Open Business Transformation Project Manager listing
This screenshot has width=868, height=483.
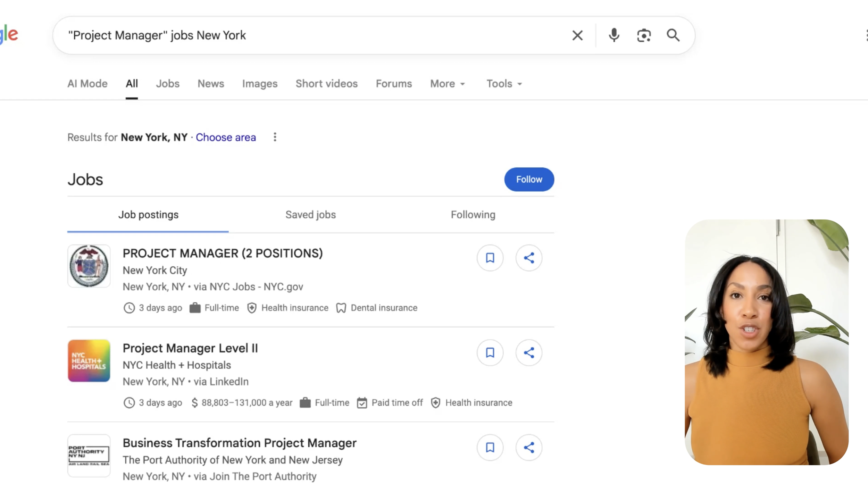tap(240, 443)
